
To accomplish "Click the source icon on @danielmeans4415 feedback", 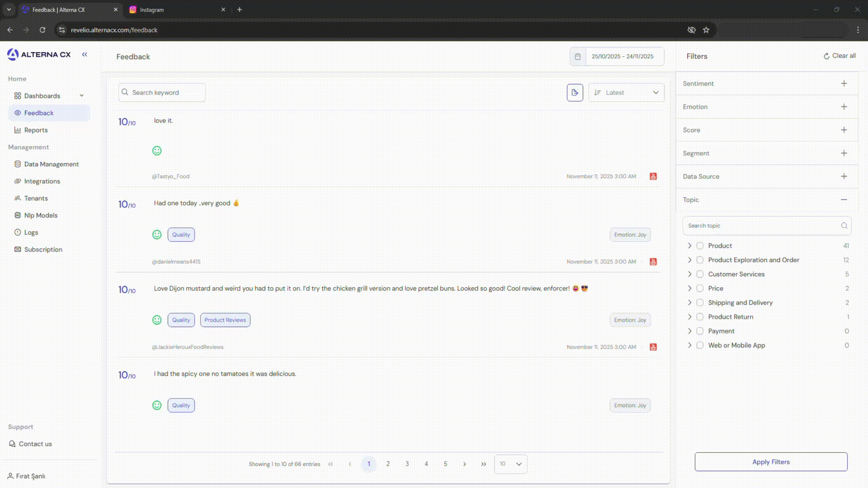I will [653, 262].
